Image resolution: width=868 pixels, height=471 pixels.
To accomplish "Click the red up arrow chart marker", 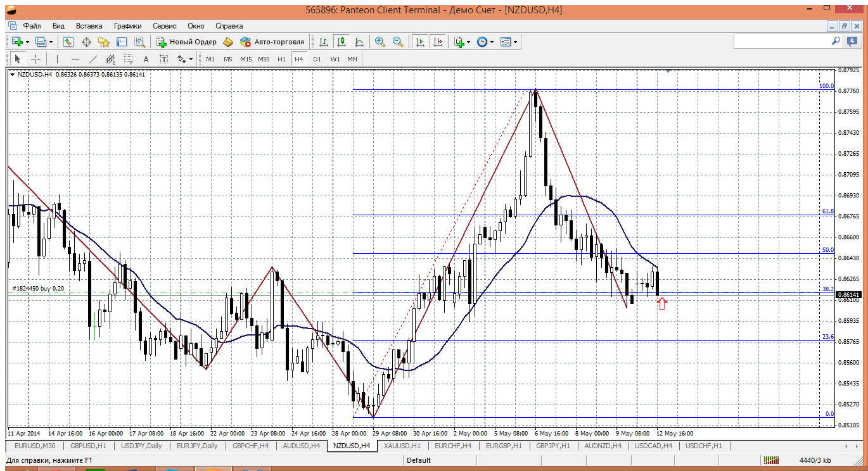I will pyautogui.click(x=662, y=304).
